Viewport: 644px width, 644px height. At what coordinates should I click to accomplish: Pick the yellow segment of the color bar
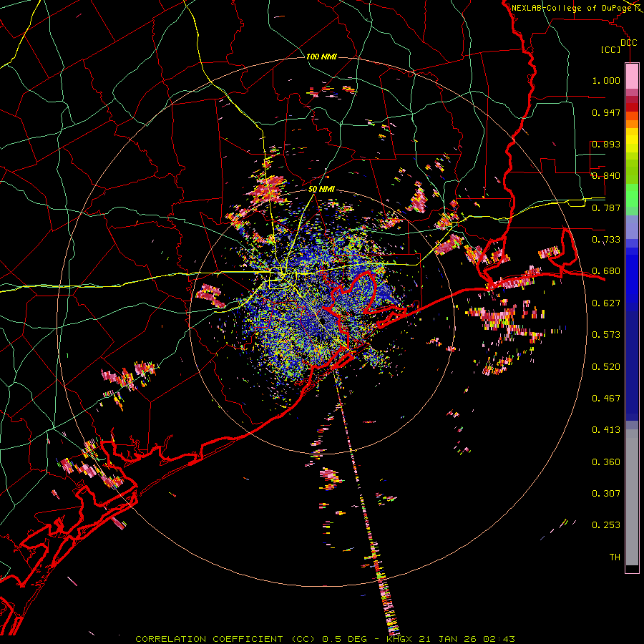pos(632,142)
